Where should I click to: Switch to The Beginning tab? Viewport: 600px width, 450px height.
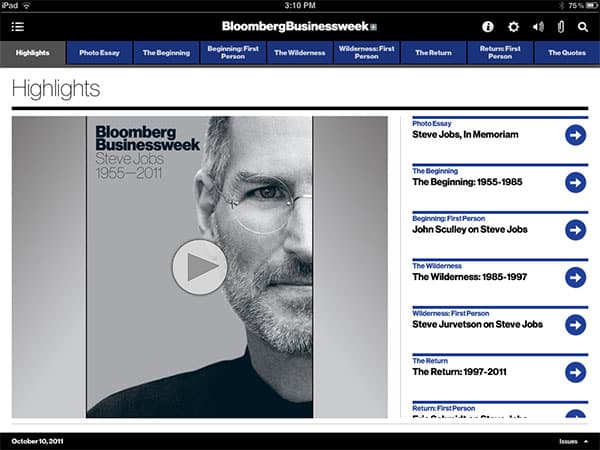pos(166,53)
